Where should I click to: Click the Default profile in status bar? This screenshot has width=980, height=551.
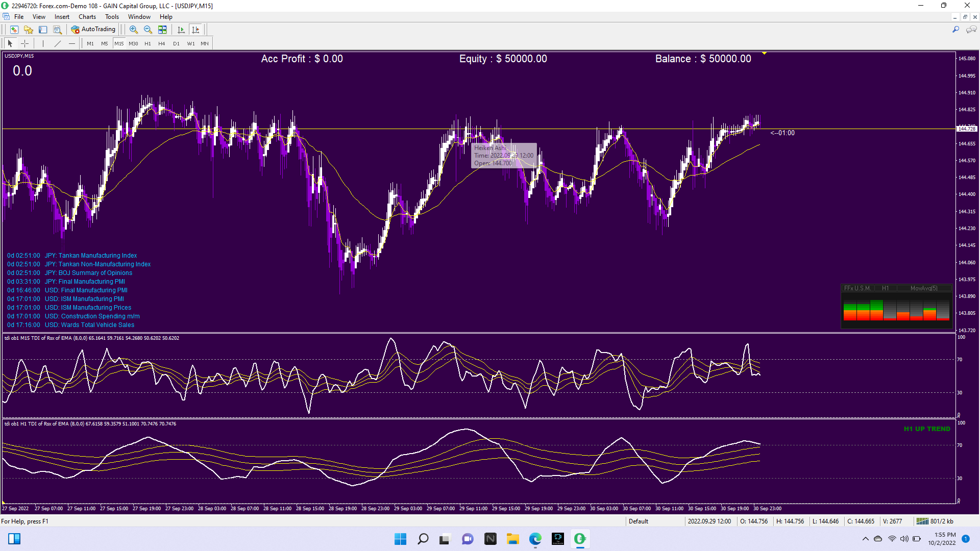639,521
